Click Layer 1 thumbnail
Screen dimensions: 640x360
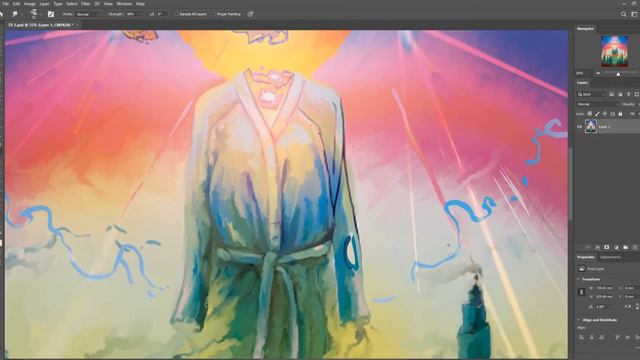click(591, 127)
